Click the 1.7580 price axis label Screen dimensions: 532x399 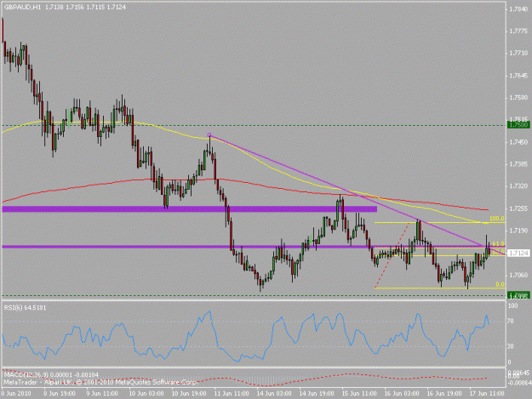click(518, 98)
